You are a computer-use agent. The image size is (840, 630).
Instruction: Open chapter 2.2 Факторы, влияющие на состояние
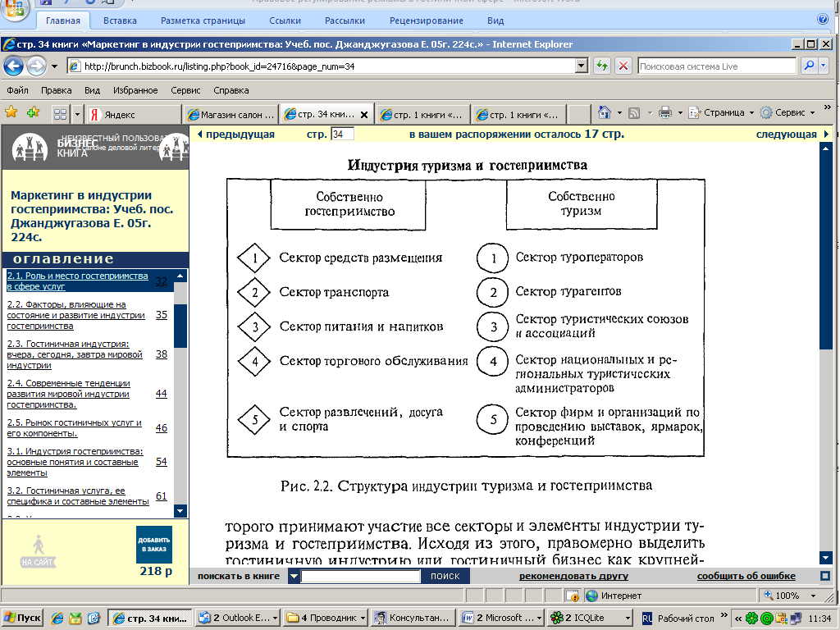tap(76, 315)
